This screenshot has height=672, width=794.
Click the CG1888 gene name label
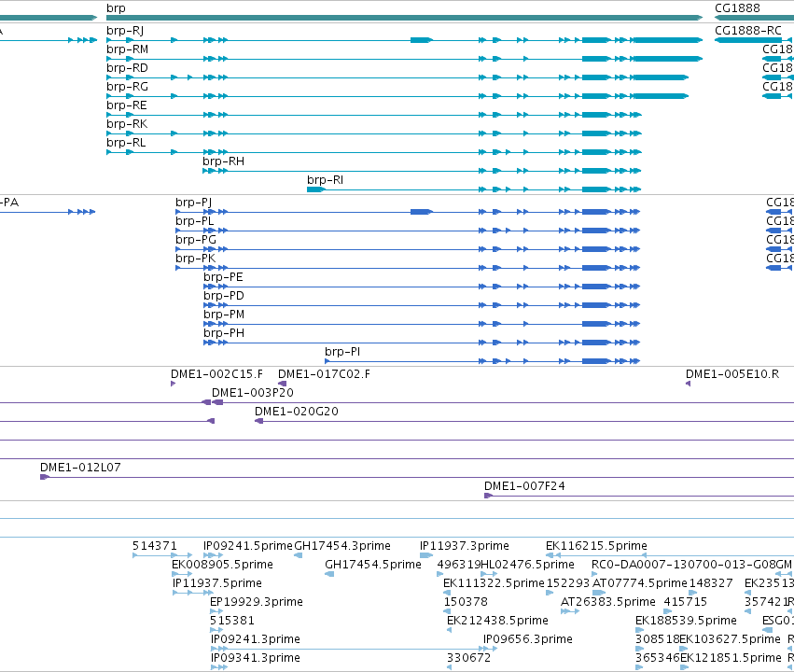click(737, 8)
